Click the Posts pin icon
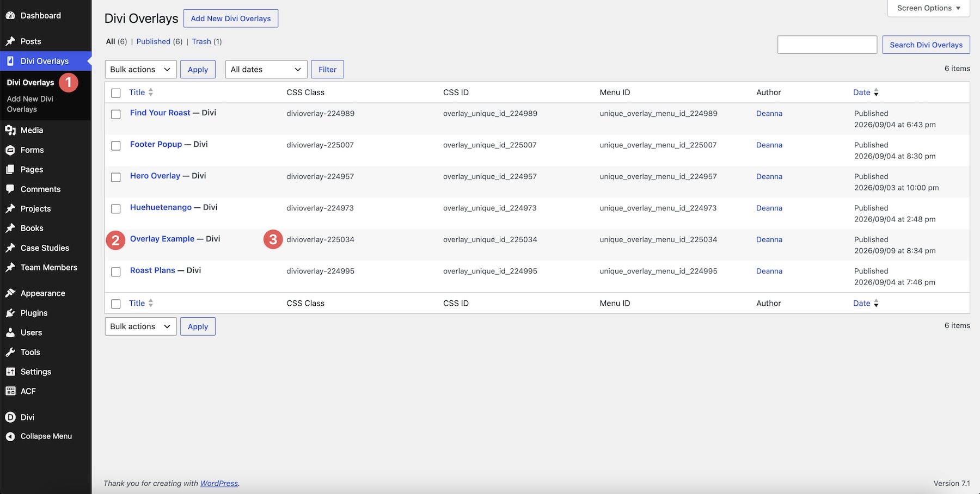 coord(10,41)
